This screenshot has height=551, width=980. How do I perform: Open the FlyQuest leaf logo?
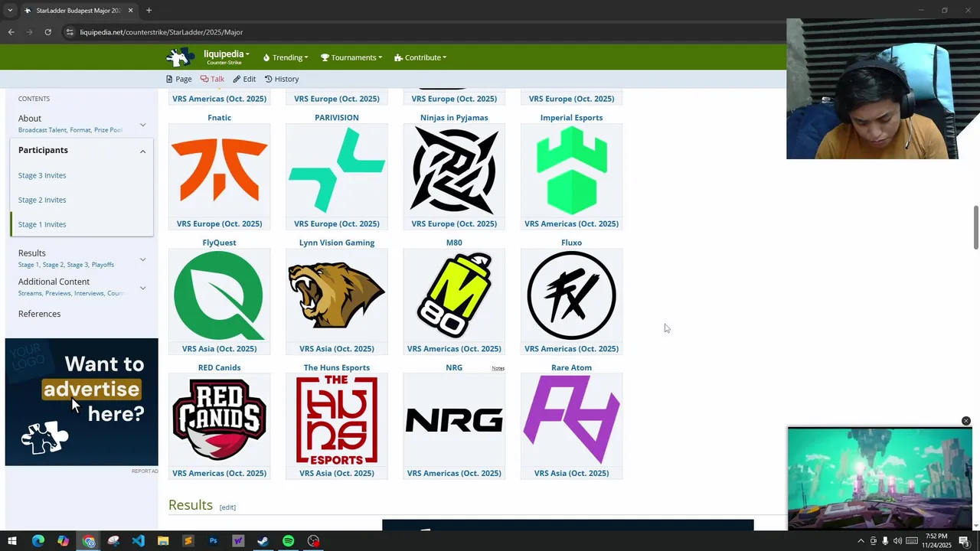(x=219, y=295)
